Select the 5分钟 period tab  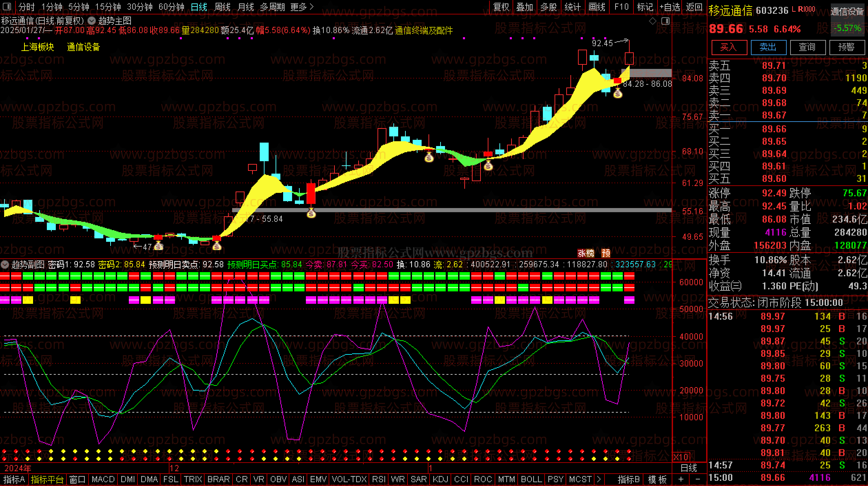click(x=79, y=7)
